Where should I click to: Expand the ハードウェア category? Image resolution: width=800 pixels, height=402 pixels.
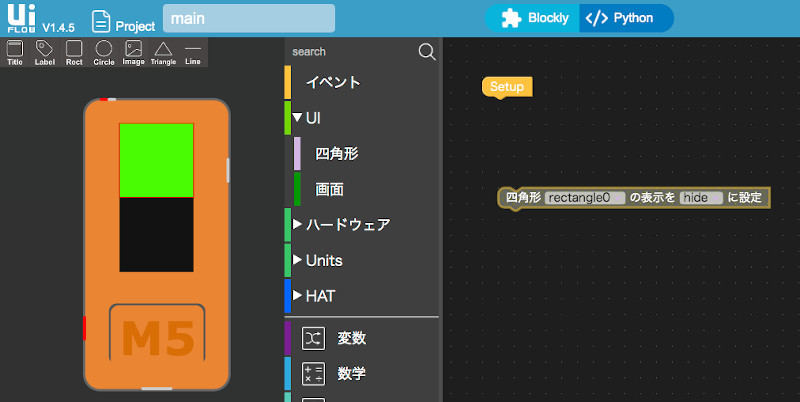click(298, 225)
